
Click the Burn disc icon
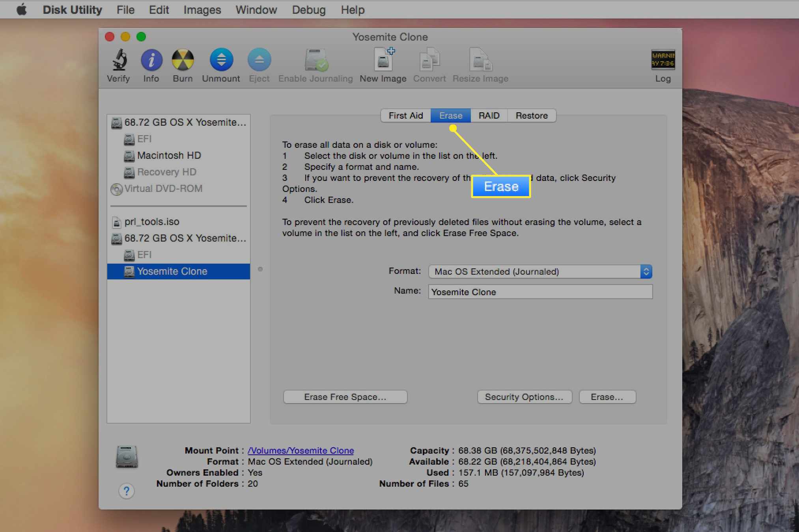pyautogui.click(x=183, y=60)
